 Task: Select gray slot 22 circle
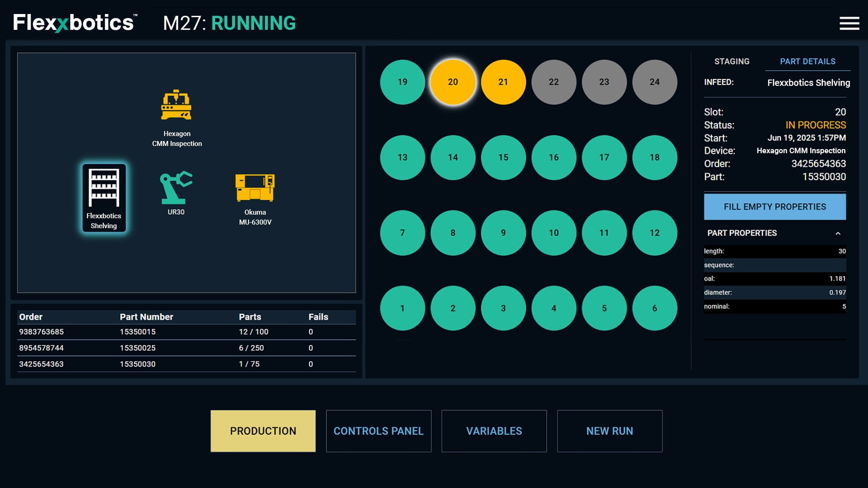(x=553, y=82)
